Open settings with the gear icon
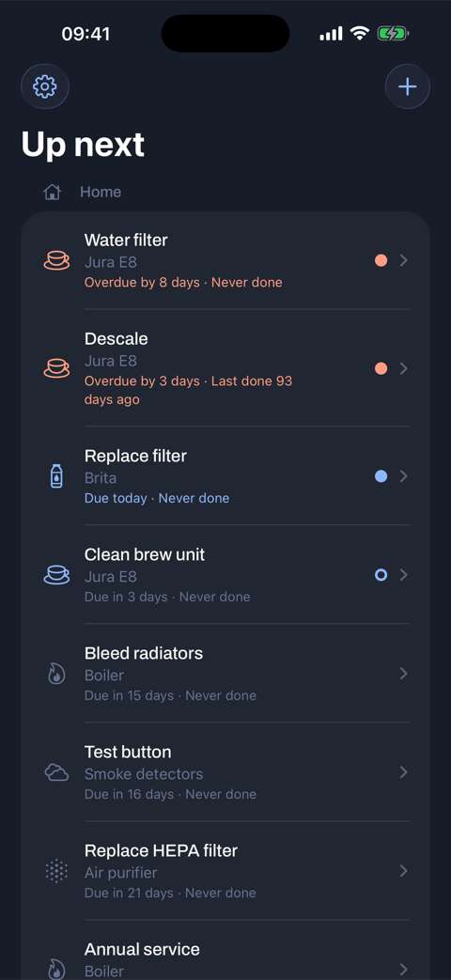The width and height of the screenshot is (451, 980). pyautogui.click(x=45, y=86)
